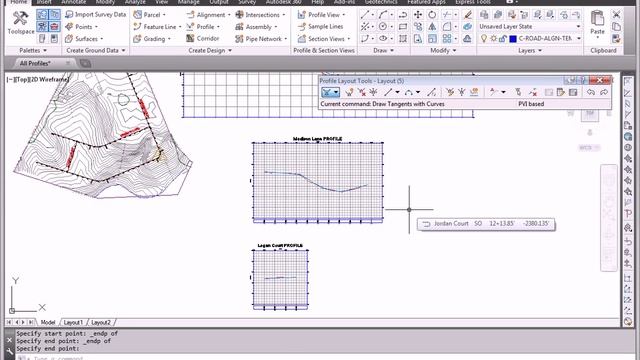The image size is (640, 360).
Task: Click Move PVI icon in Profile Layout Tools
Action: pyautogui.click(x=373, y=92)
